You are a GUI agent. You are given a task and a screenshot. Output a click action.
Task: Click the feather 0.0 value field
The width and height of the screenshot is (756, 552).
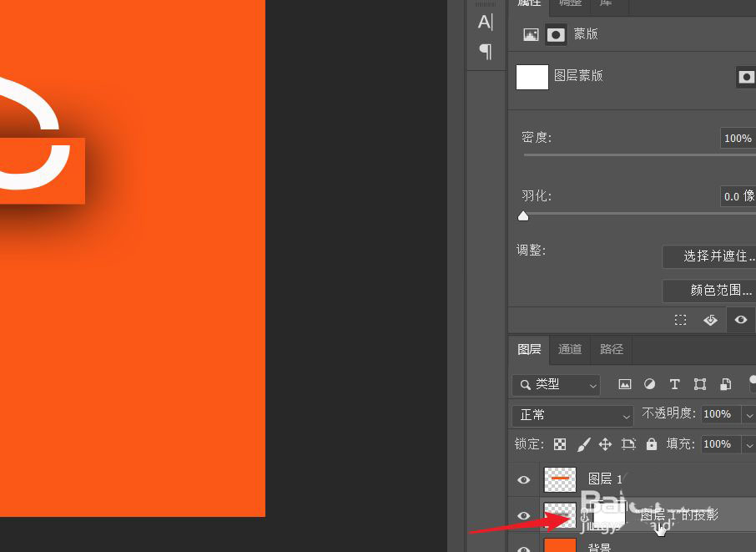pyautogui.click(x=738, y=196)
